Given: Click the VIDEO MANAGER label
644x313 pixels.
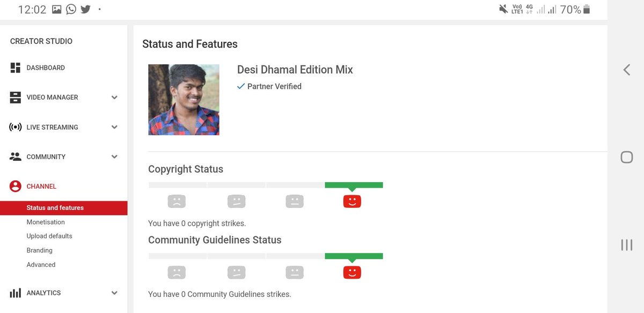Looking at the screenshot, I should (x=52, y=98).
